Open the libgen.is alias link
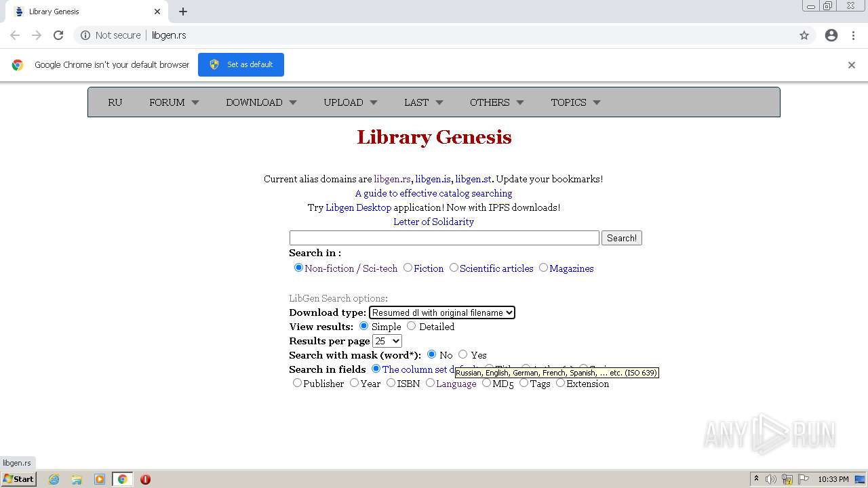This screenshot has width=868, height=488. click(x=433, y=179)
